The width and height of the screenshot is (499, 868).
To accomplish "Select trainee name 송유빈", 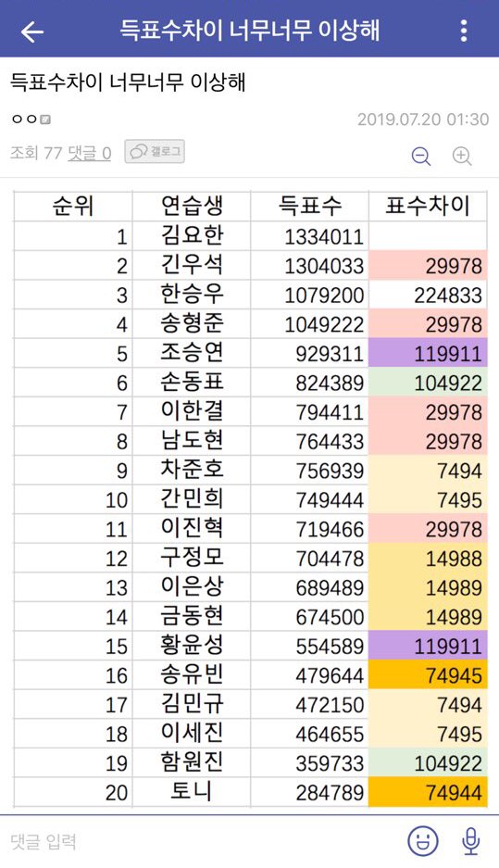I will (192, 675).
